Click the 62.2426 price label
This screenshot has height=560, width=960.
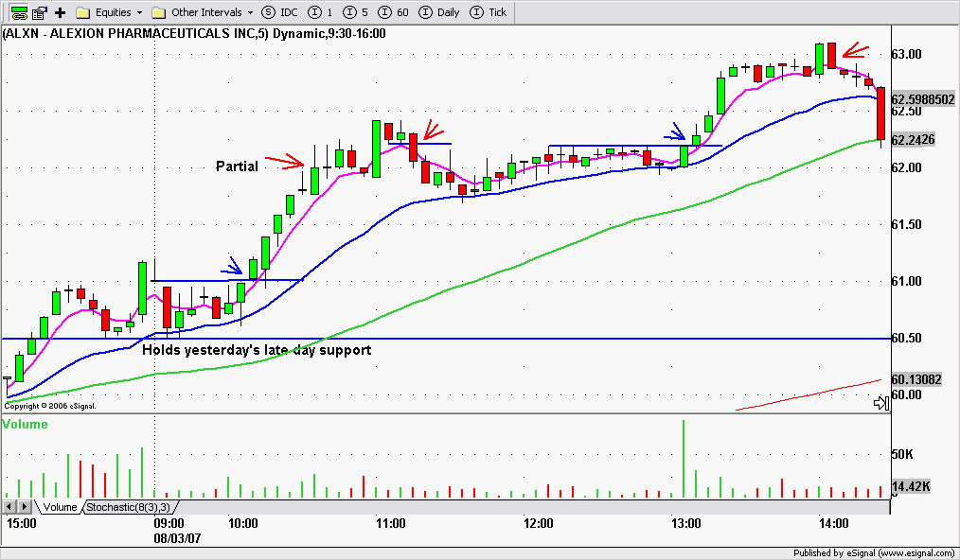click(x=913, y=140)
